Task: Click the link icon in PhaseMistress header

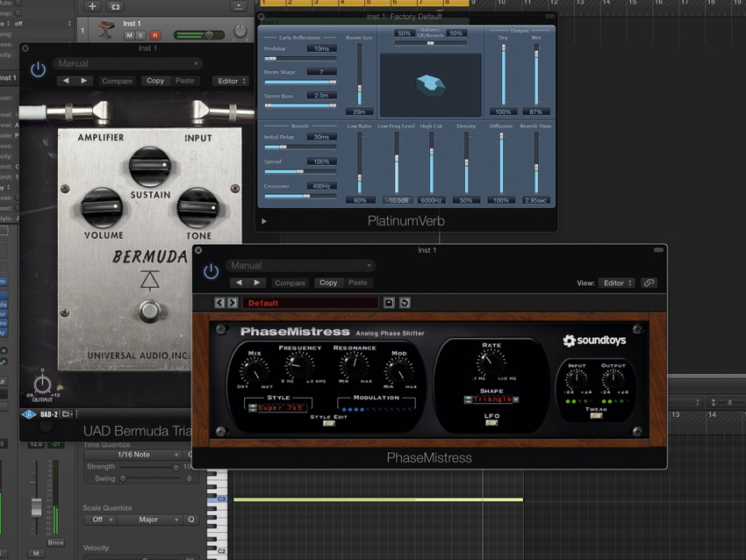Action: point(649,283)
